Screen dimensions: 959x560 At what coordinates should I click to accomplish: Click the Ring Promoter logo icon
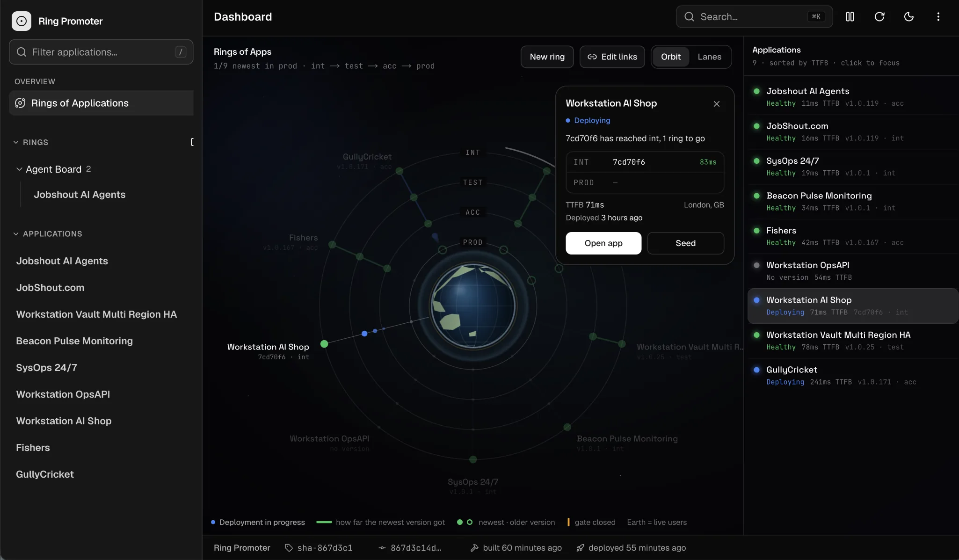(x=22, y=21)
